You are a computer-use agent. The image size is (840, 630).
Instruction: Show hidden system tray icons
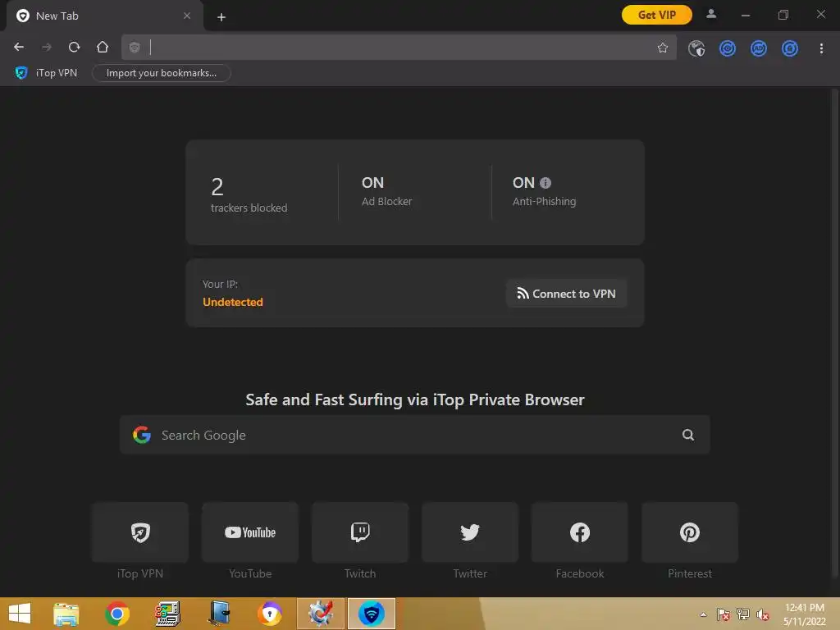[703, 614]
